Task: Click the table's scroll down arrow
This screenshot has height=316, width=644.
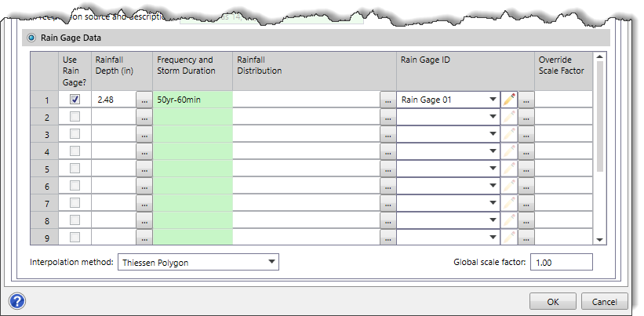Action: click(600, 239)
